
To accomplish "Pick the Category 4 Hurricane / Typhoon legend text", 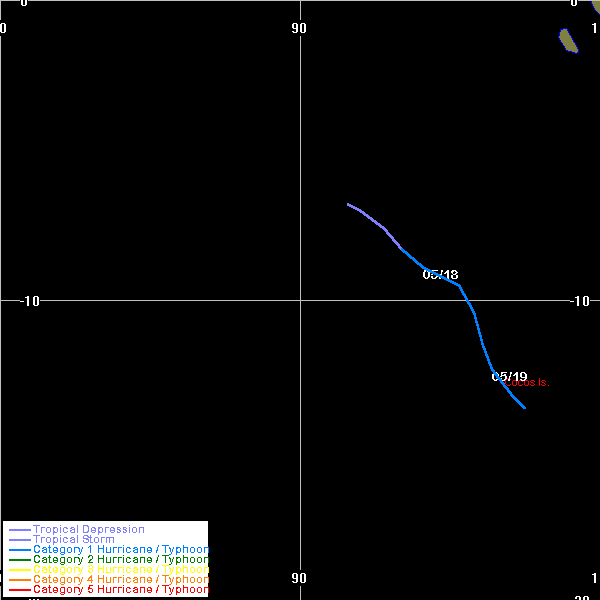I will (x=120, y=579).
